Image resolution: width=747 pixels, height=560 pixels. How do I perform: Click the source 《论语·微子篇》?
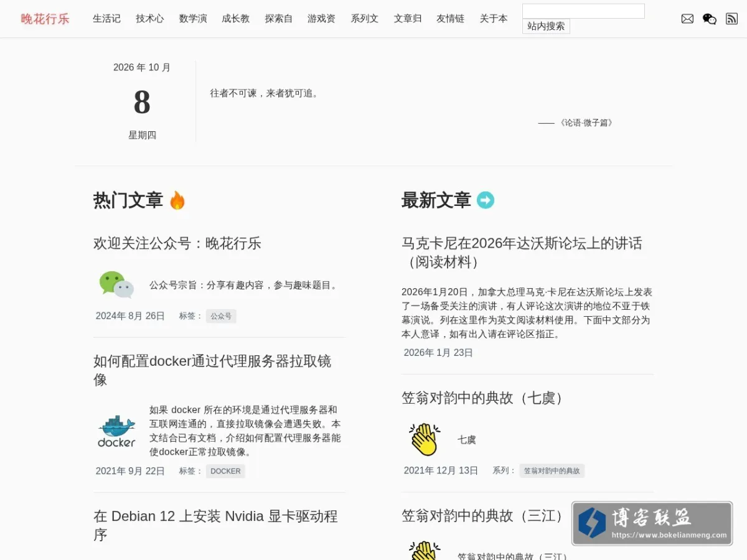pos(586,123)
